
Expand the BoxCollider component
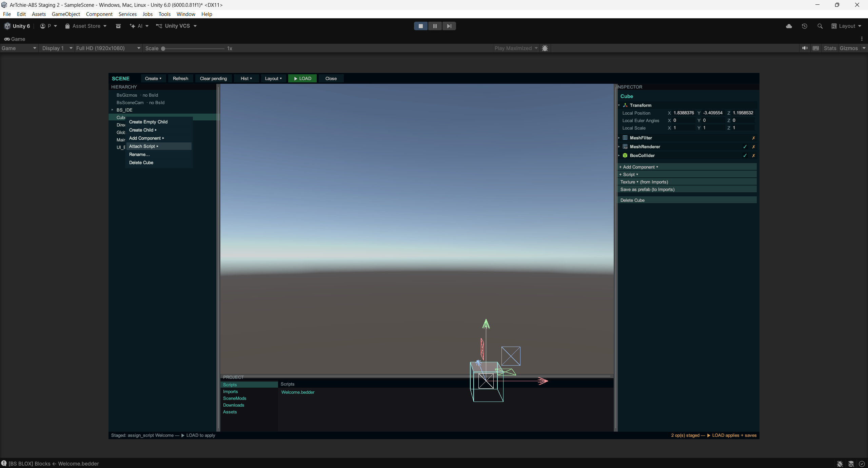pos(619,155)
